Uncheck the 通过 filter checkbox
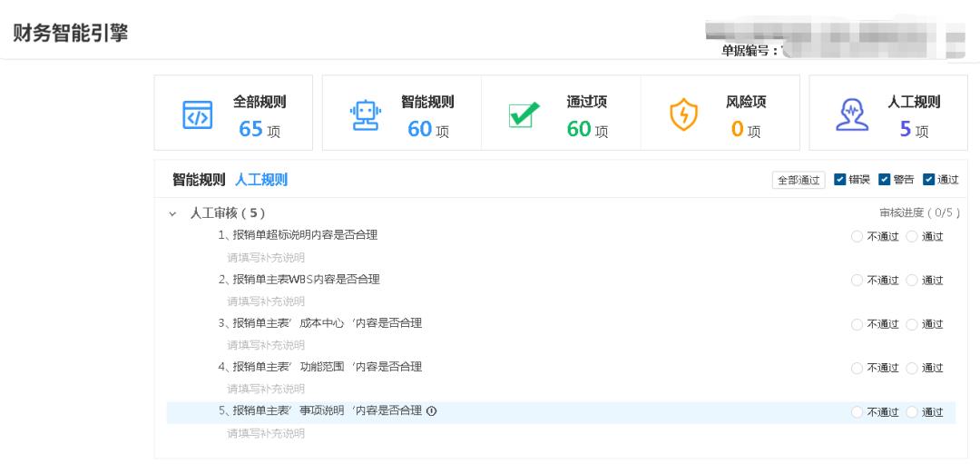980x464 pixels. 928,180
